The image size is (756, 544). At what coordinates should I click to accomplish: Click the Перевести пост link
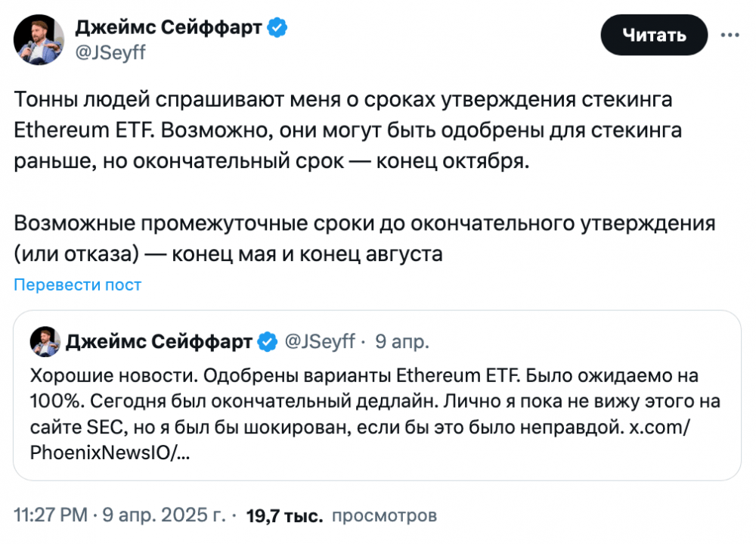click(77, 284)
